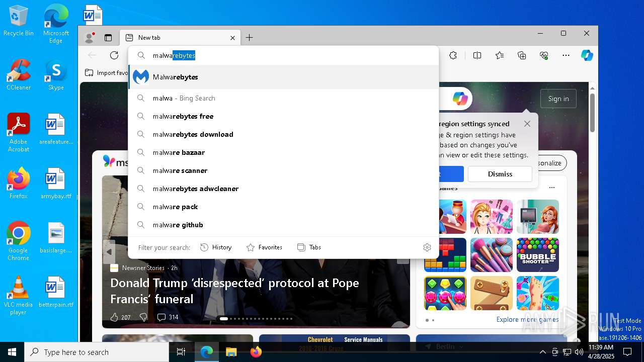Open Browser essentials heart icon

pyautogui.click(x=544, y=55)
